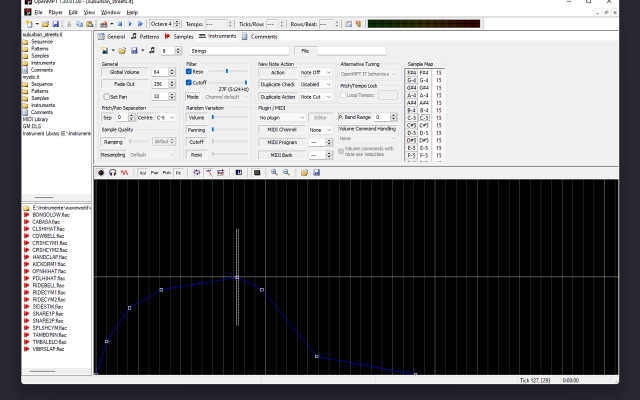Screen dimensions: 640x400
Task: Start playback with the blue play icon
Action: click(x=130, y=24)
